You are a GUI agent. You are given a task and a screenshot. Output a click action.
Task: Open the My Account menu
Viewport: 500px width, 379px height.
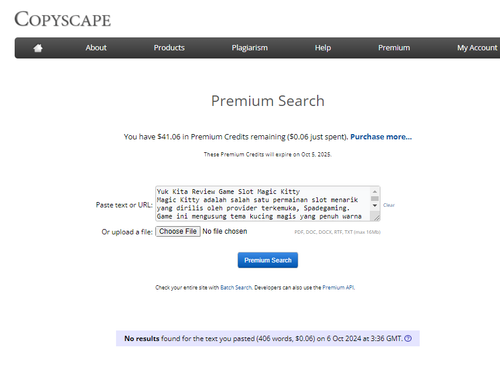click(x=477, y=48)
